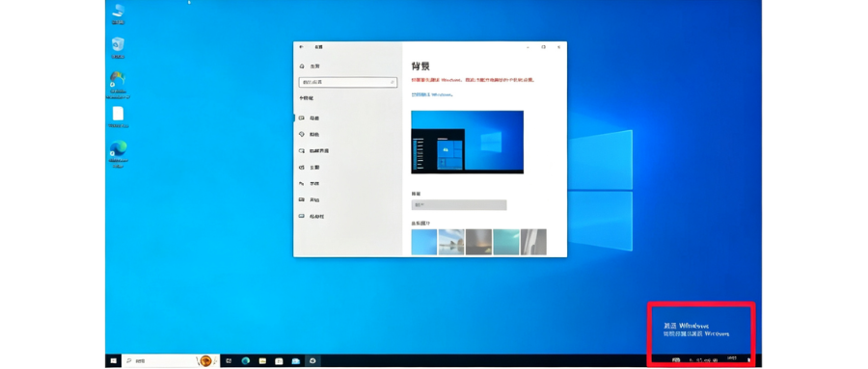Screen dimensions: 868x369
Task: Choose the beach rock scenery wallpaper thumbnail
Action: pyautogui.click(x=451, y=242)
